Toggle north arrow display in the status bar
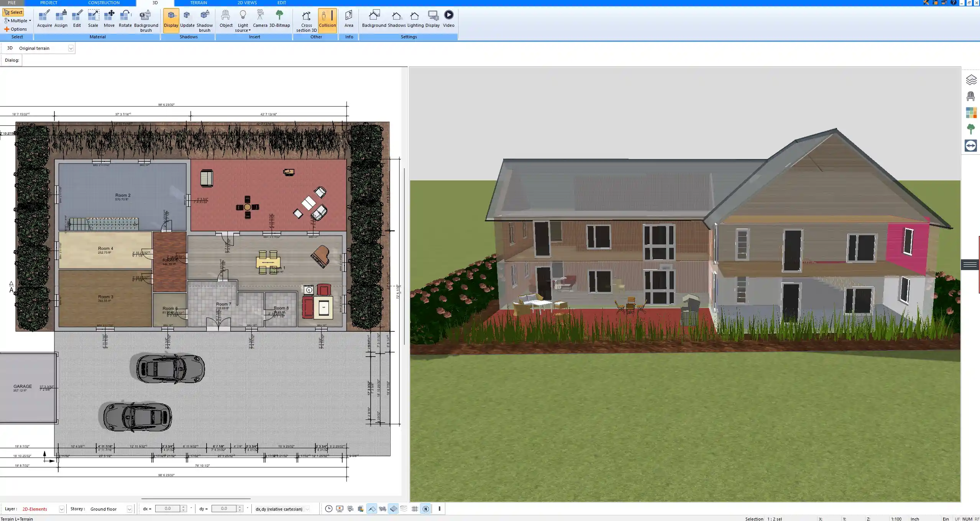Screen dimensions: 980x521 tap(425, 509)
